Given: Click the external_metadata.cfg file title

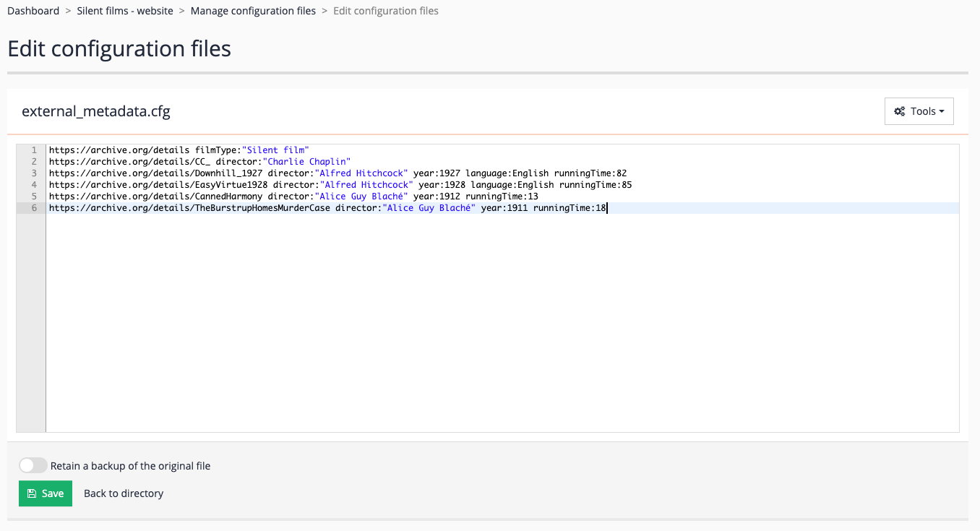Looking at the screenshot, I should 95,111.
